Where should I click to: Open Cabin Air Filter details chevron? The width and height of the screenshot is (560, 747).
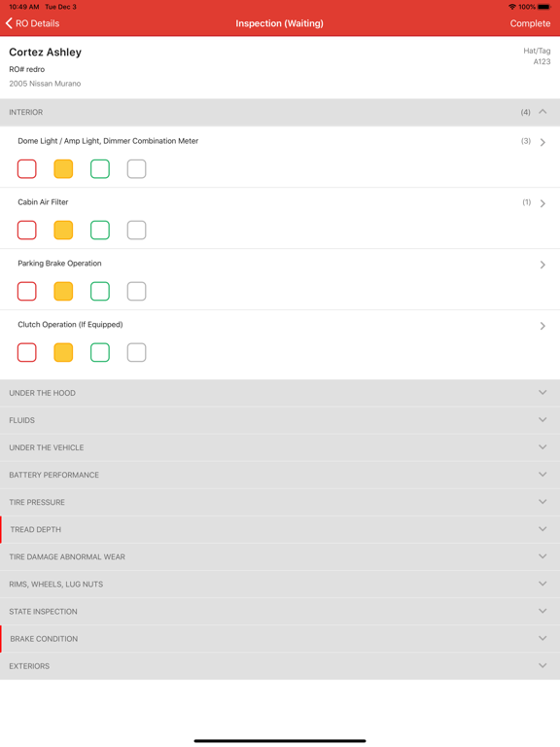tap(542, 203)
